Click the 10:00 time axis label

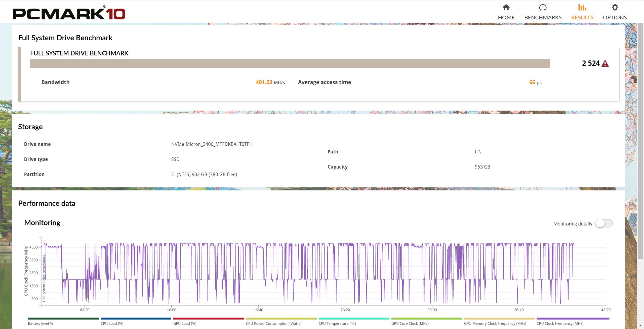click(172, 310)
